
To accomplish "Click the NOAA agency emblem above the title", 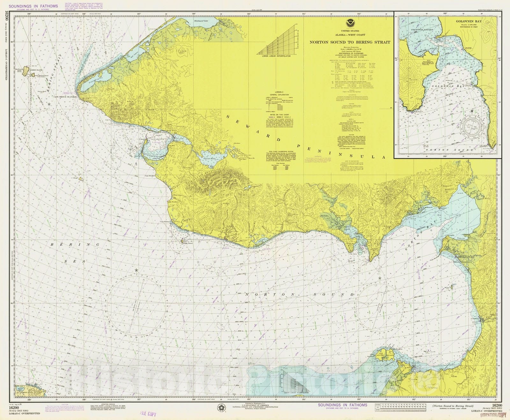I will point(350,23).
